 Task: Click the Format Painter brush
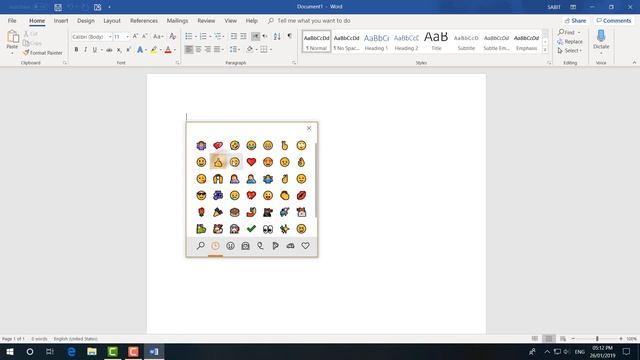point(43,53)
